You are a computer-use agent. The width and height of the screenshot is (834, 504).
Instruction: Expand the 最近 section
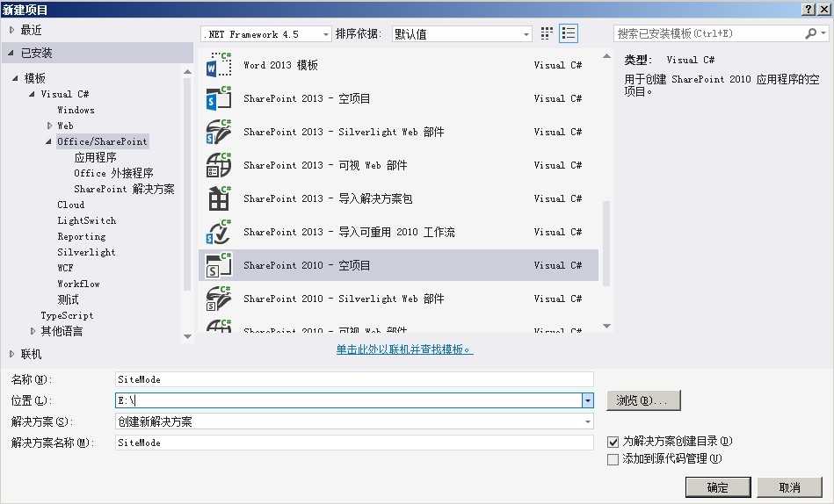(11, 31)
